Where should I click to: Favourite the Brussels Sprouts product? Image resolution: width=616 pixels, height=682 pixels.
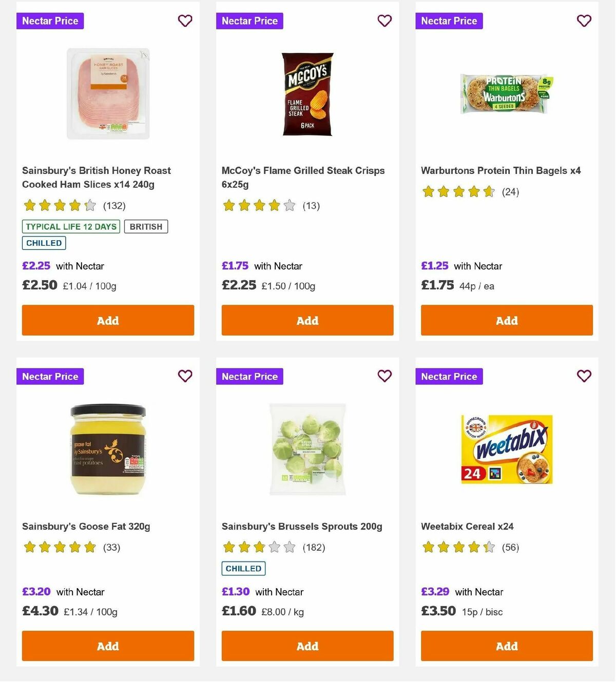384,376
